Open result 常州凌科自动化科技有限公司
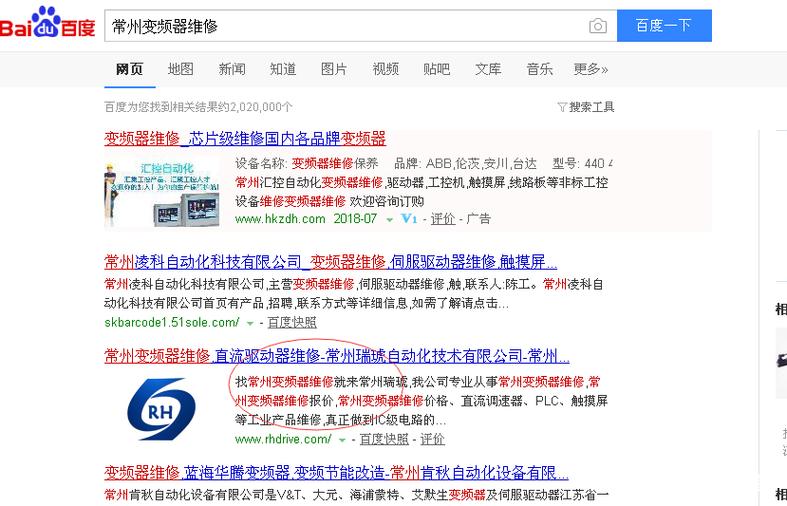Viewport: 787px width, 506px height. [331, 262]
